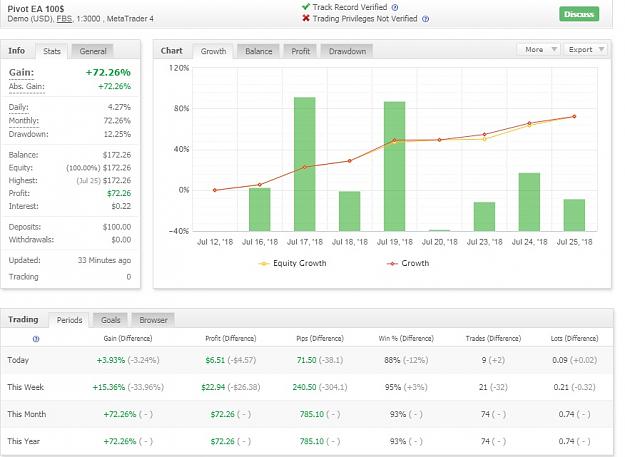The height and width of the screenshot is (457, 625).
Task: Open the Export dropdown
Action: click(x=586, y=49)
